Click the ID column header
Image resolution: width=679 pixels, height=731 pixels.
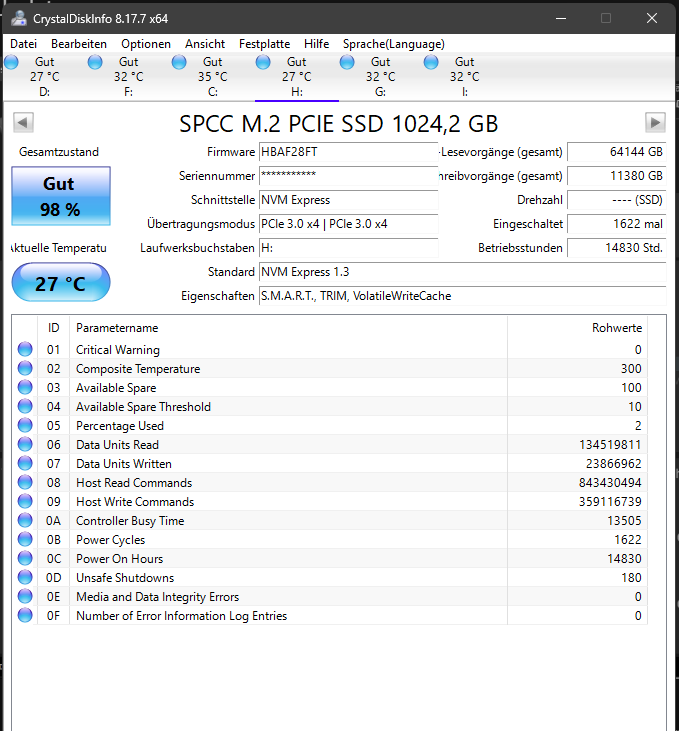54,328
